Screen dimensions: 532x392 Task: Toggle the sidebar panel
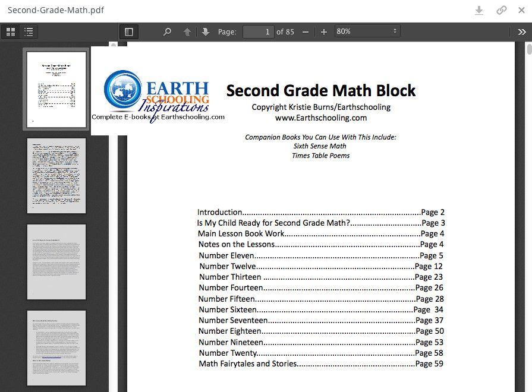pyautogui.click(x=129, y=32)
